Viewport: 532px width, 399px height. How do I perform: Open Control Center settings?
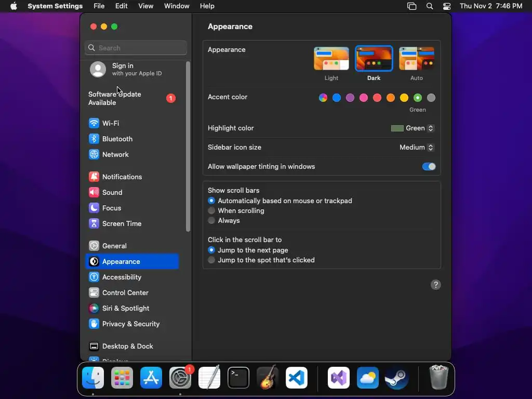[x=132, y=293]
